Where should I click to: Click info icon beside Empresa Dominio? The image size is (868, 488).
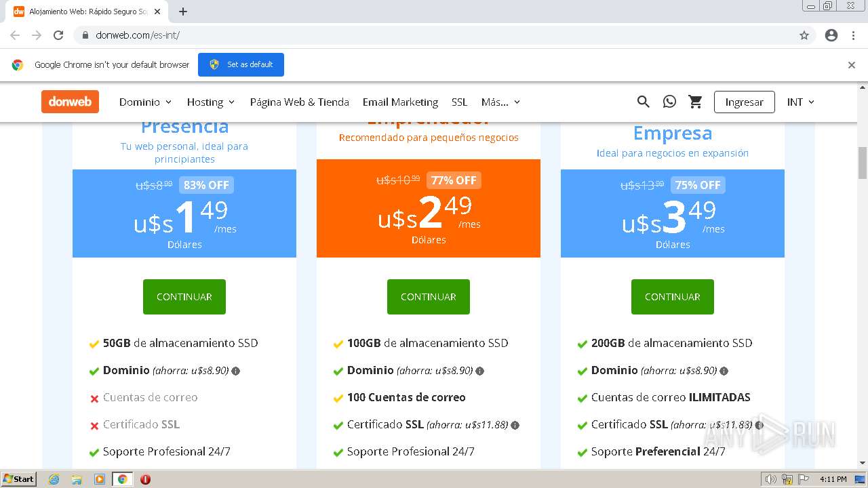tap(724, 371)
